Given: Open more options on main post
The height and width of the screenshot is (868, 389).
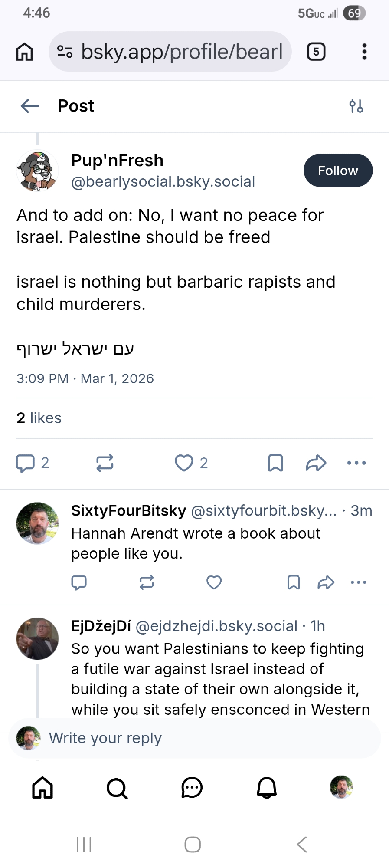Looking at the screenshot, I should click(x=356, y=463).
